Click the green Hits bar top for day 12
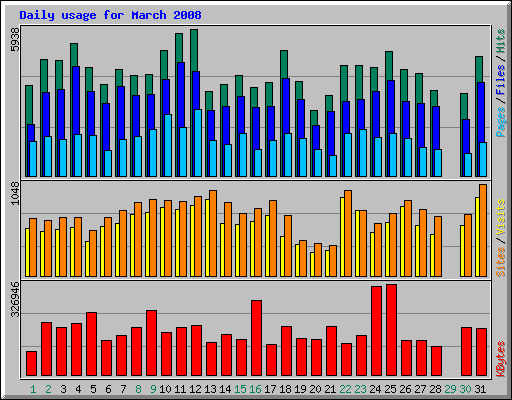 click(194, 50)
